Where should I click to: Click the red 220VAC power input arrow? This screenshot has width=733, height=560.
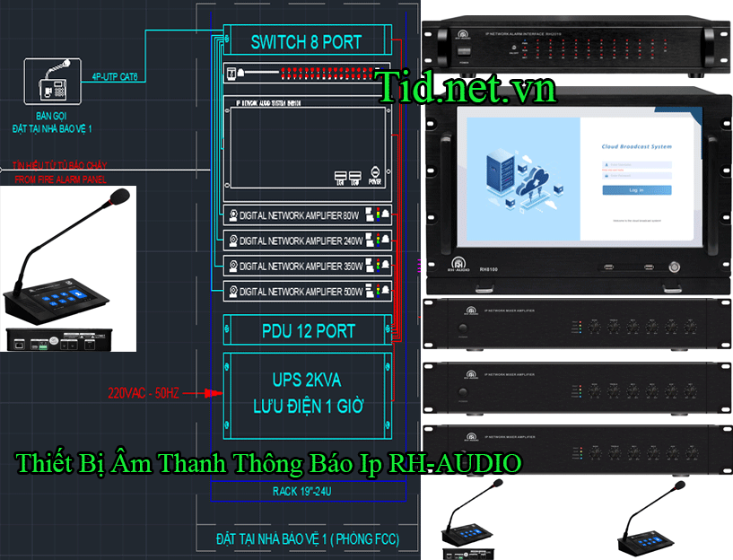(x=214, y=392)
